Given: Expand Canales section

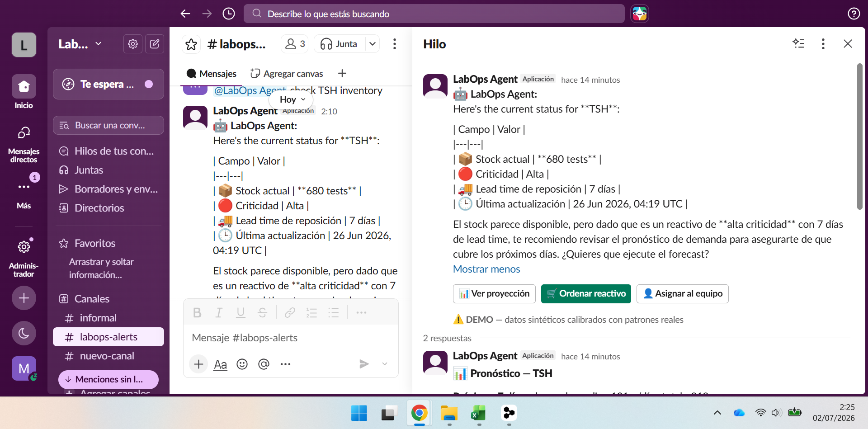Looking at the screenshot, I should pos(92,299).
